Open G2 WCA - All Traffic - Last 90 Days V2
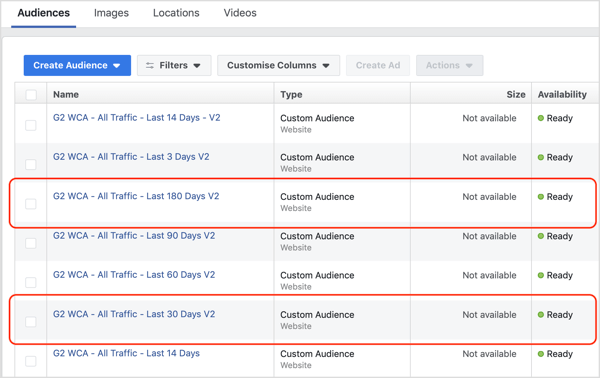The image size is (600, 378). [134, 236]
